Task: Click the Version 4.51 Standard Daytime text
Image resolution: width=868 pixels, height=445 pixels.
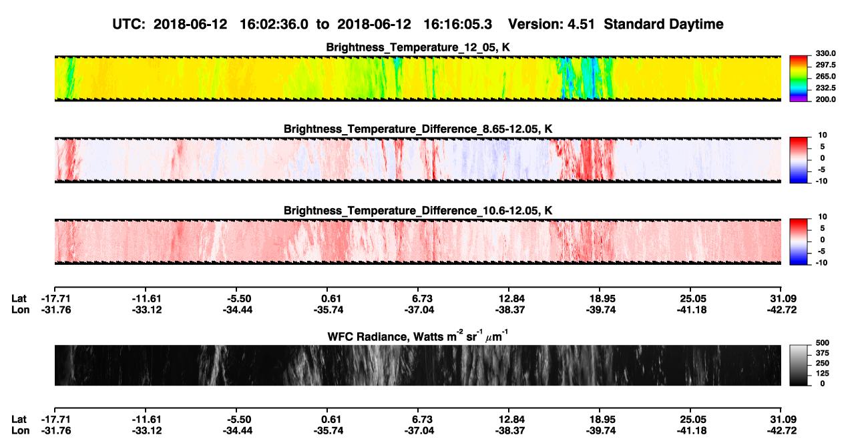Action: pyautogui.click(x=616, y=24)
